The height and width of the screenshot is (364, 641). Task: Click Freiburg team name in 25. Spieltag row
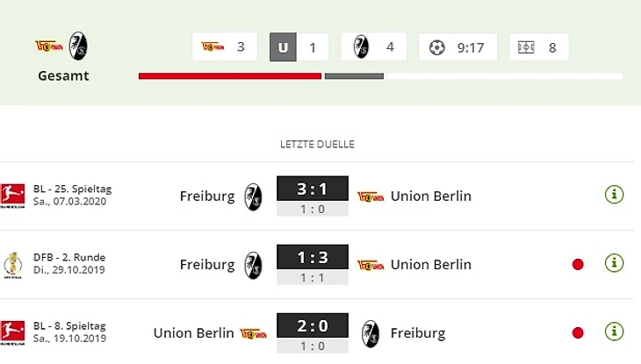(x=207, y=196)
